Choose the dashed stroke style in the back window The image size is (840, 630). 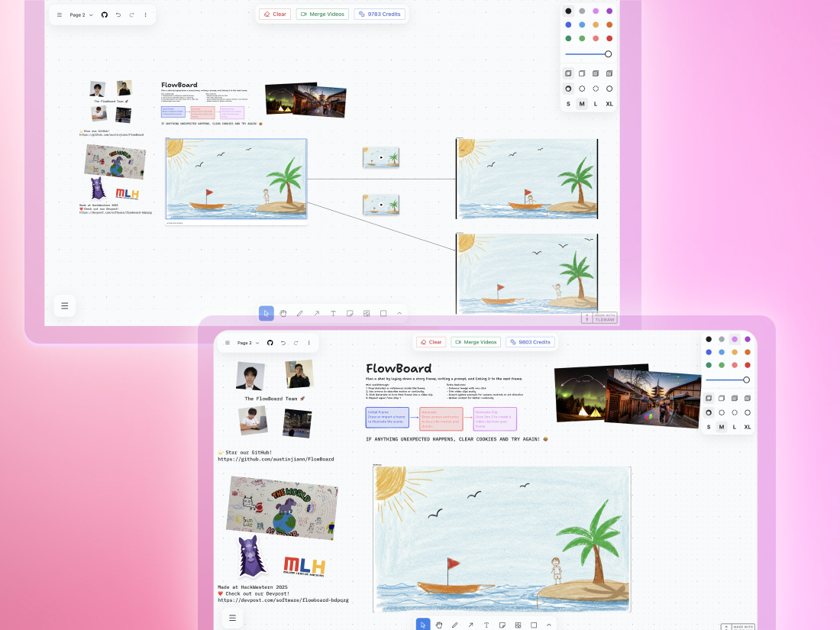(582, 89)
